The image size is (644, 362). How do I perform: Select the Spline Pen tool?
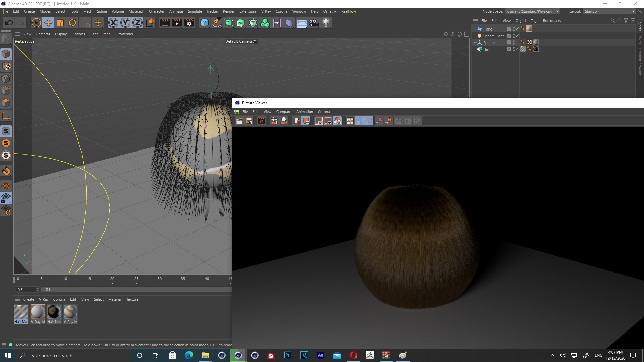tap(217, 23)
